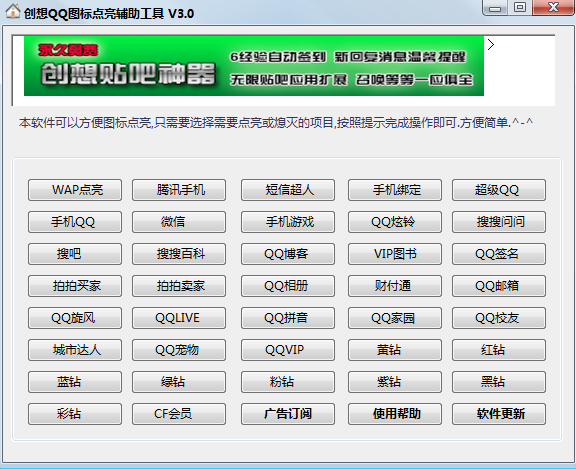Click the QQ拼音 button

(x=288, y=318)
